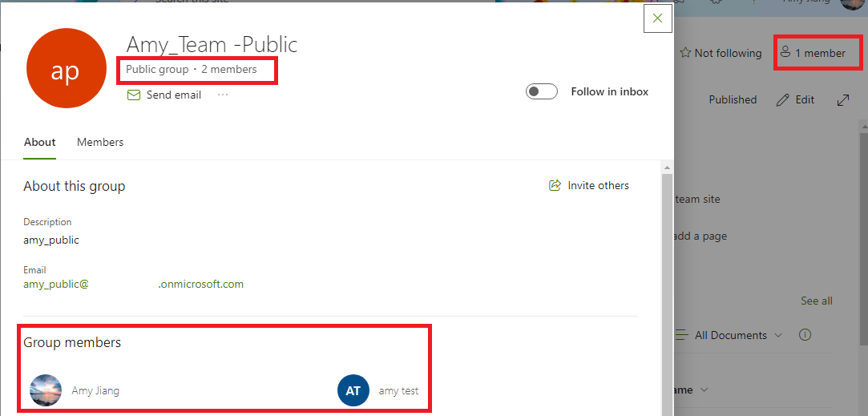The width and height of the screenshot is (868, 416).
Task: Click the Not following button label
Action: coord(728,53)
